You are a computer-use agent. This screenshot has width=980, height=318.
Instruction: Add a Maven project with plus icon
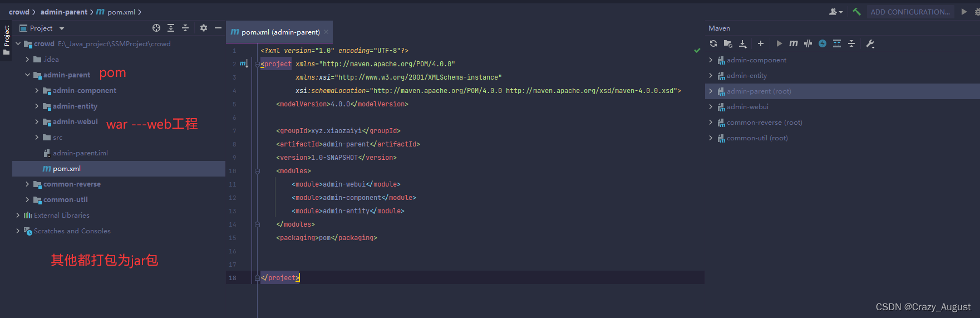click(760, 43)
